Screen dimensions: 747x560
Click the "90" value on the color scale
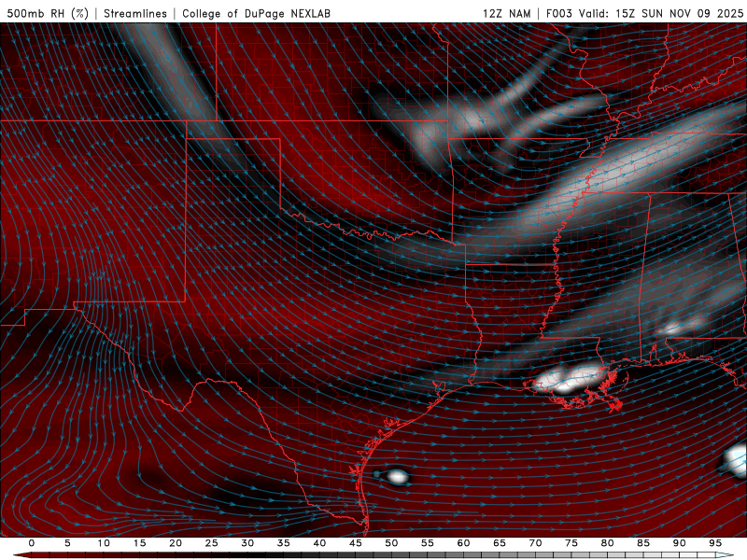[679, 543]
